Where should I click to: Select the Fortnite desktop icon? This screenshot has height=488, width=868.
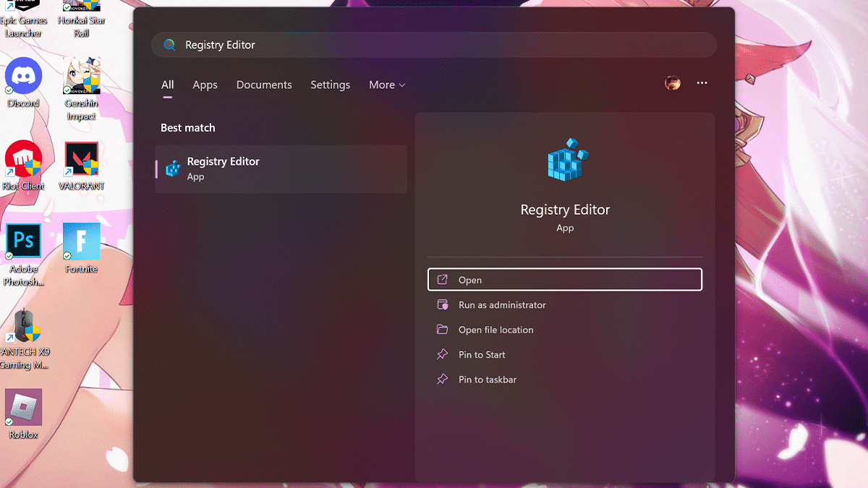[x=81, y=249]
